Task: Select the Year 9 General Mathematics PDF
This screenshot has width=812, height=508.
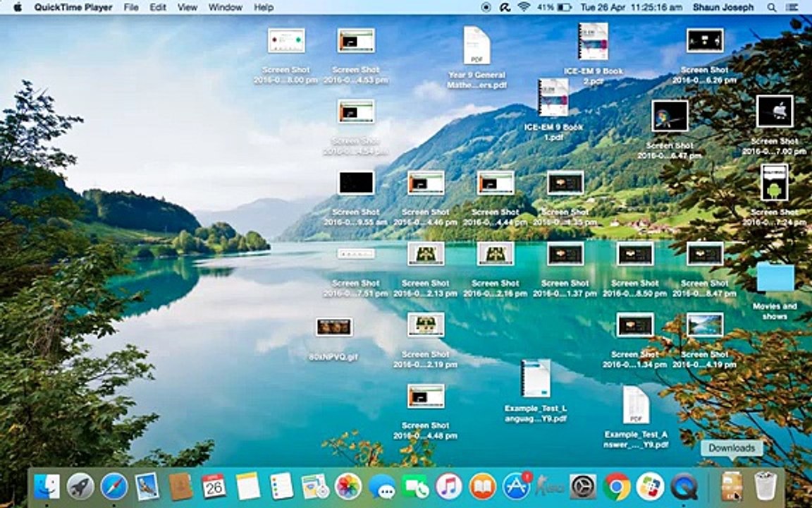Action: pos(476,46)
